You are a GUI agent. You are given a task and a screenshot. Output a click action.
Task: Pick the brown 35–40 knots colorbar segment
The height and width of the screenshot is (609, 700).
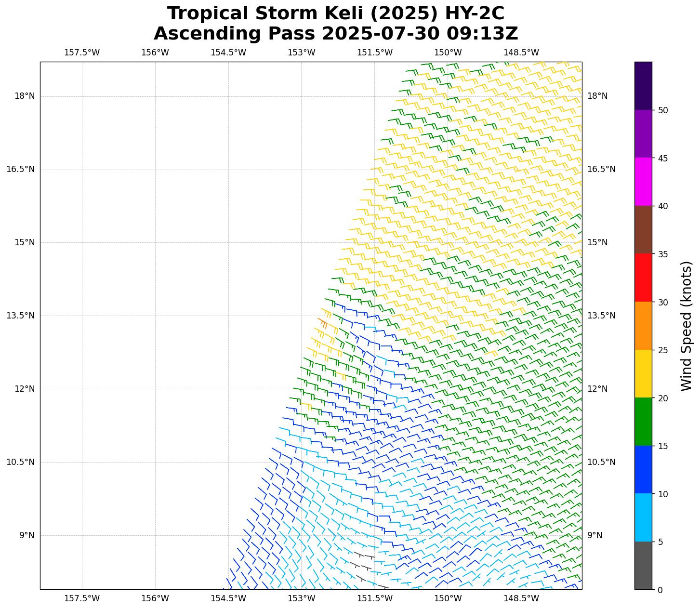[x=643, y=229]
